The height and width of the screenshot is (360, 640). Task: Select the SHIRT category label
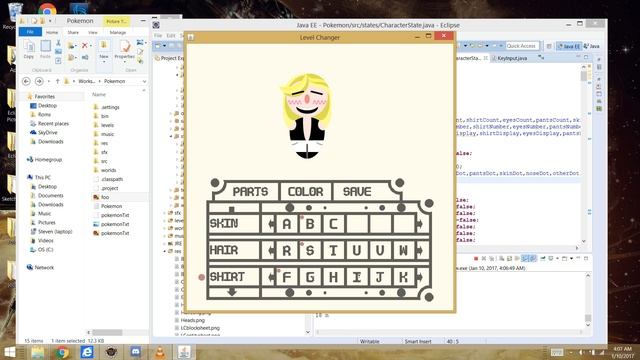pyautogui.click(x=227, y=277)
